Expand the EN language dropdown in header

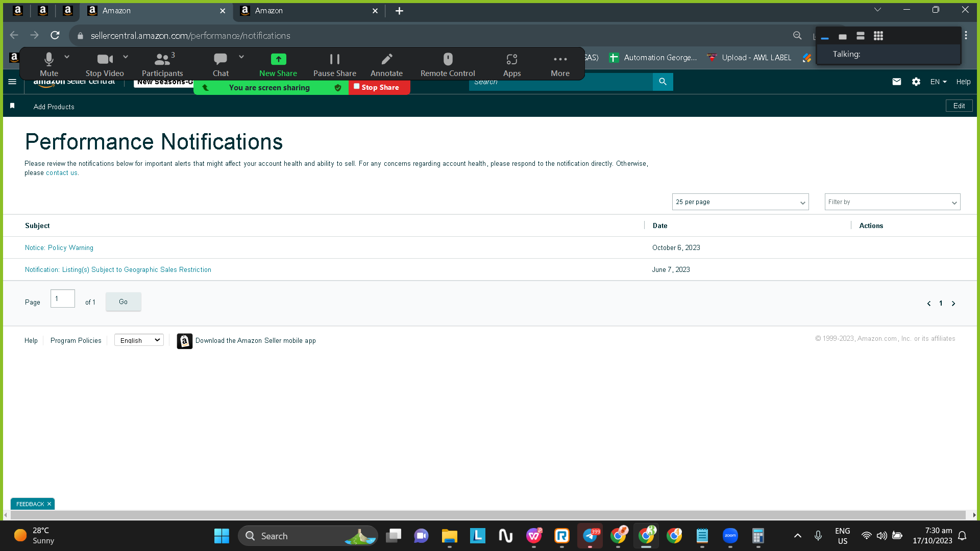tap(938, 82)
